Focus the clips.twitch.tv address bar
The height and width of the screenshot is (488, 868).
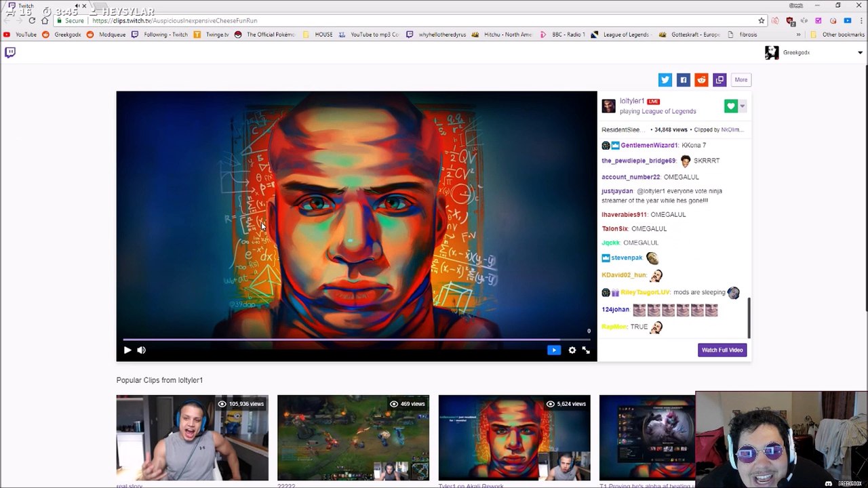click(x=407, y=20)
